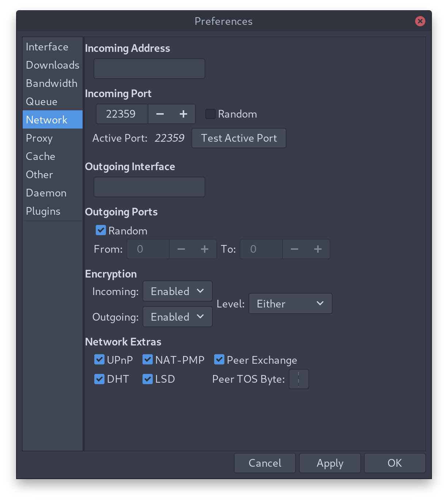Decrease the Incoming Port value with minus
This screenshot has width=448, height=501.
160,114
